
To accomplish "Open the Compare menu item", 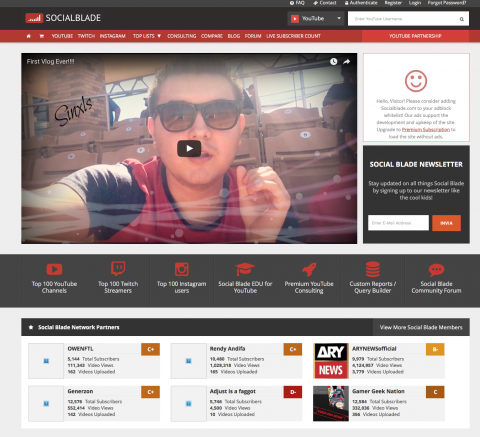I will tap(212, 36).
